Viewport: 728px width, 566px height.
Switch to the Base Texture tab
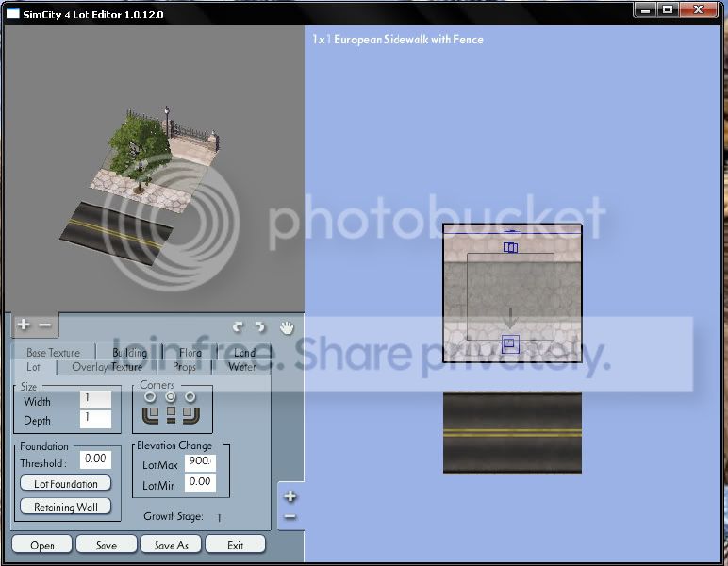coord(53,353)
